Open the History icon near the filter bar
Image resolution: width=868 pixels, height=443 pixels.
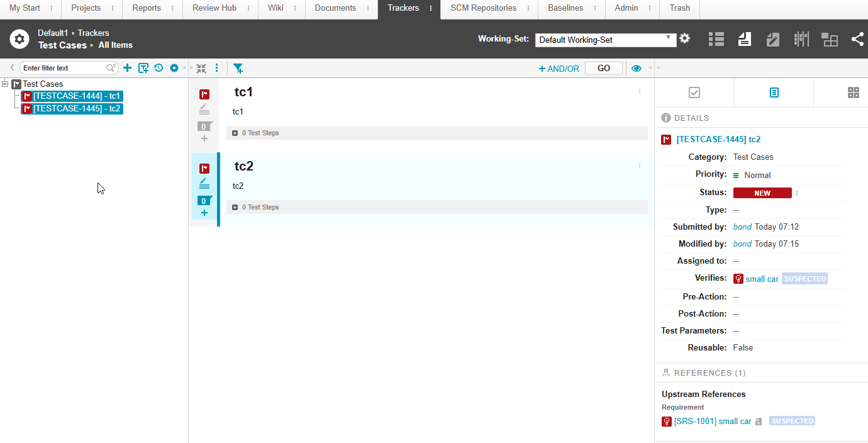[x=159, y=67]
